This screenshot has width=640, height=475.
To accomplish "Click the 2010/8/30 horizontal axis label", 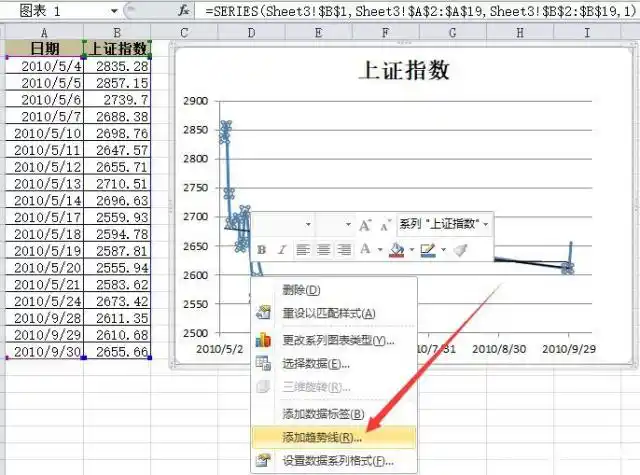I will (499, 349).
